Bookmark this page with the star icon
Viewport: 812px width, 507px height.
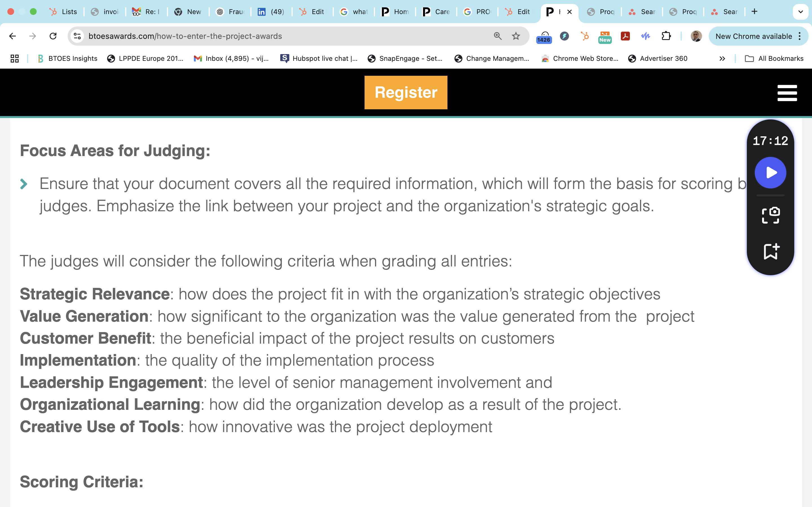[516, 36]
